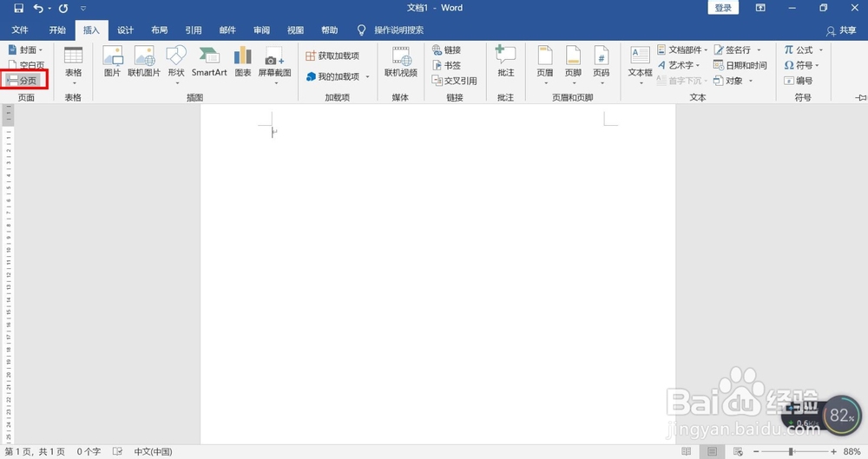Open the 文本框 text box dropdown
868x459 pixels.
[x=640, y=65]
